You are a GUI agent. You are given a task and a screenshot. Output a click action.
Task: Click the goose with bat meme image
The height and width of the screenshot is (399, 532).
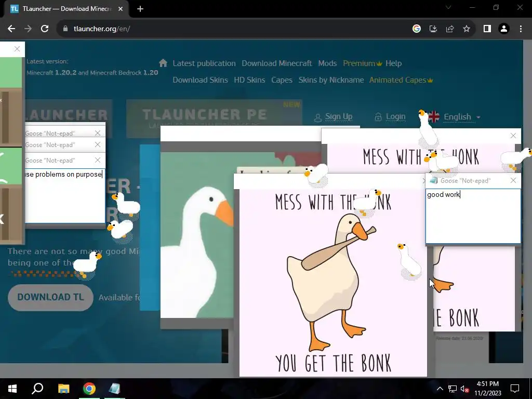tap(333, 283)
